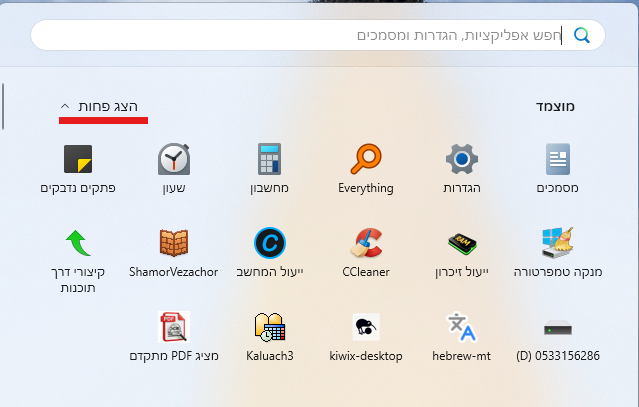
Task: Open the ייעול זיכרון memory optimizer
Action: coord(461,243)
